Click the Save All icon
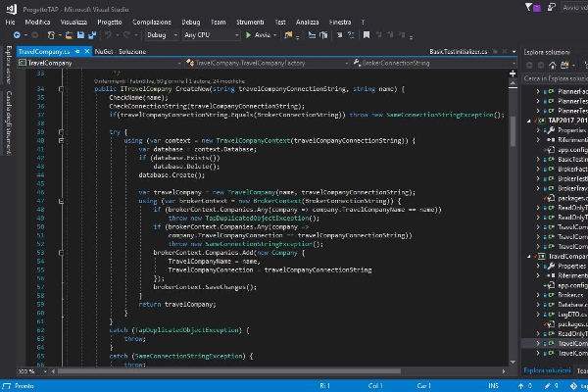The width and height of the screenshot is (588, 392). 92,35
